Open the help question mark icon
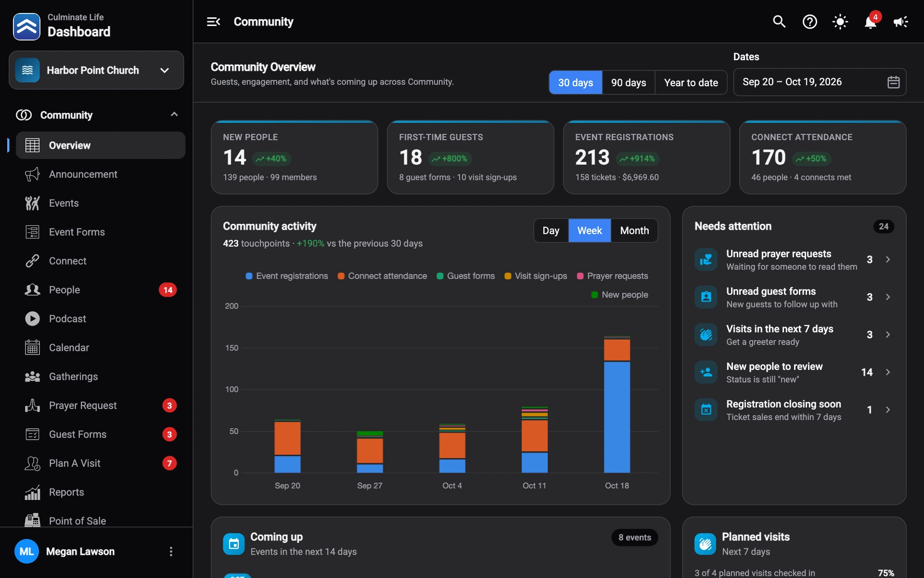Screen dimensions: 924x578 point(810,22)
